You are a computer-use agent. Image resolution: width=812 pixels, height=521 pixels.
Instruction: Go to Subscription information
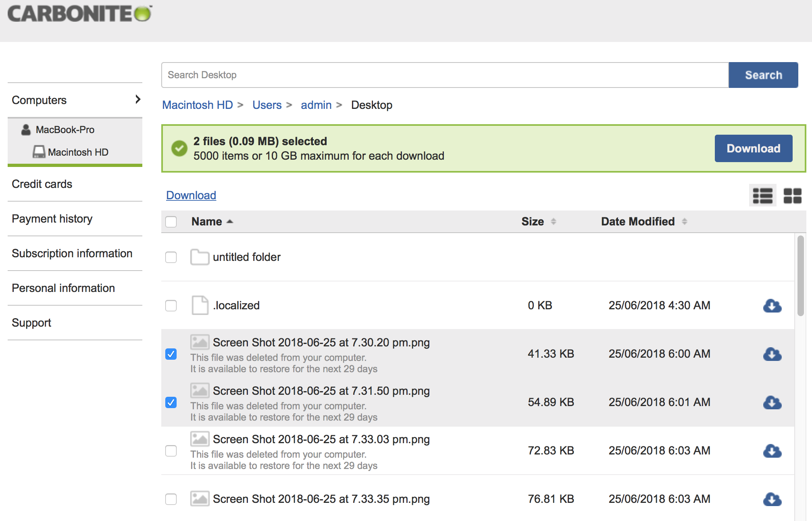point(72,253)
